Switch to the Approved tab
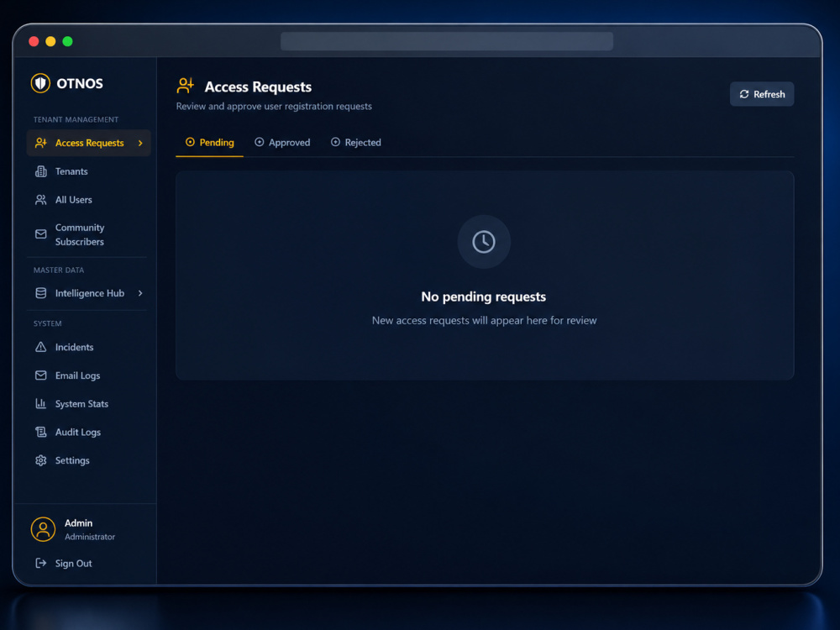840x630 pixels. coord(282,143)
